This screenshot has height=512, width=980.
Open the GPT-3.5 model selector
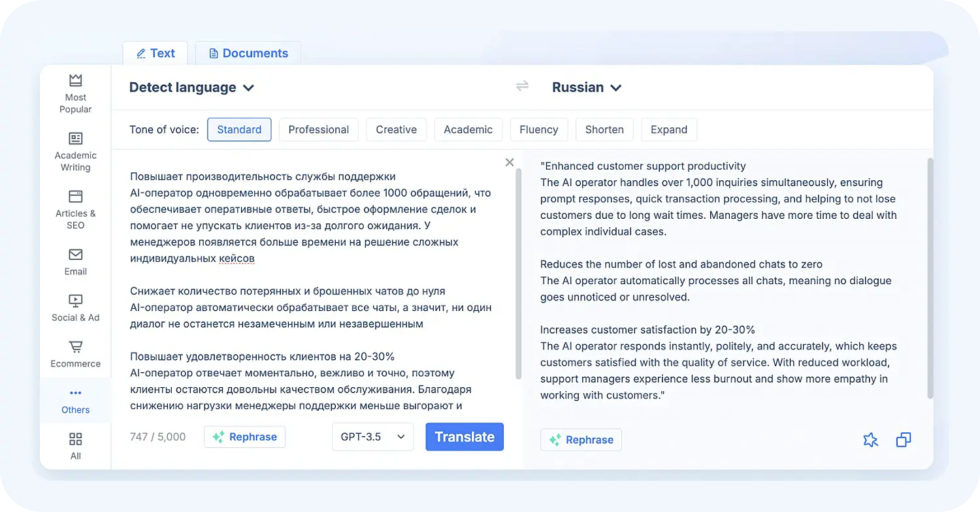click(x=372, y=436)
